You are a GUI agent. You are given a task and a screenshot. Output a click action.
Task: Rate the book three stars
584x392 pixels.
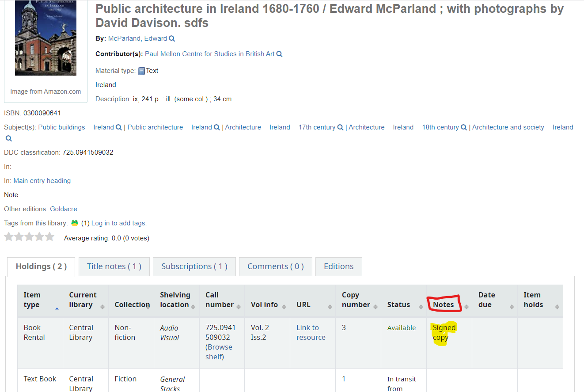[x=29, y=237]
